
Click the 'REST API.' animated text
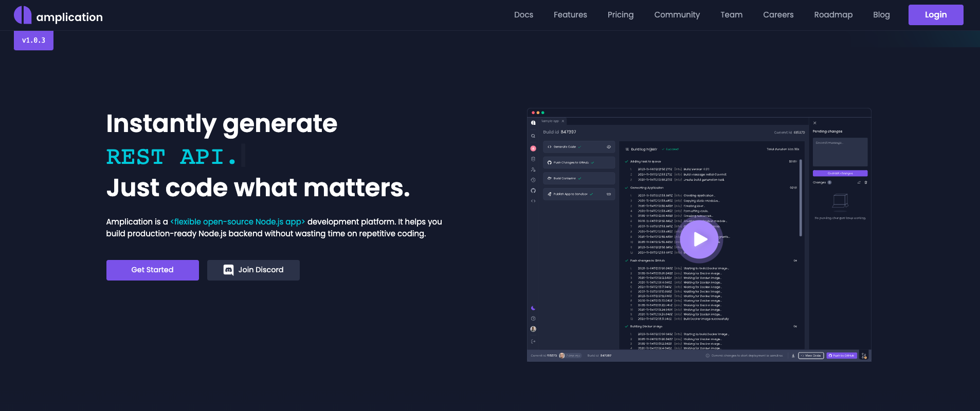point(171,157)
